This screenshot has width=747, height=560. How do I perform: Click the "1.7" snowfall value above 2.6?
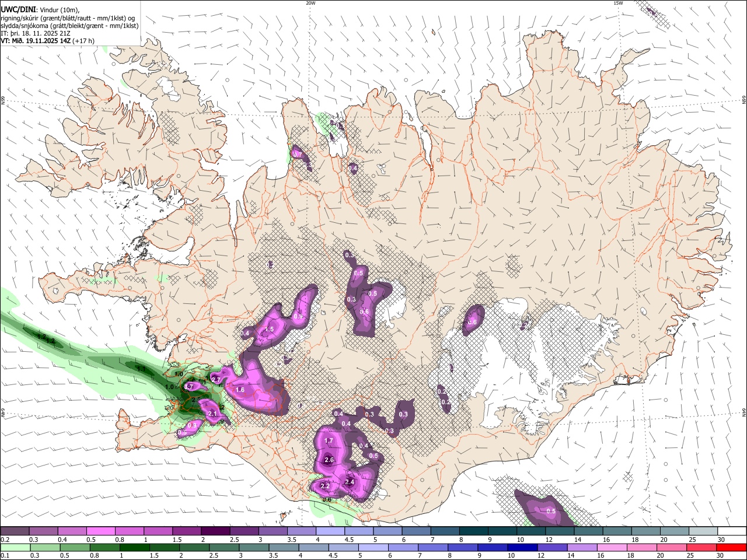pos(329,441)
